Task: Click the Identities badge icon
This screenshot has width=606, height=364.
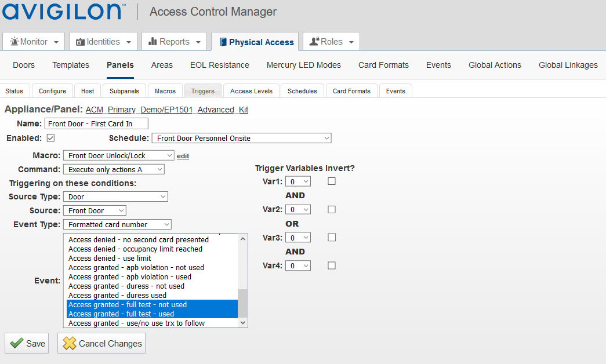Action: (80, 42)
